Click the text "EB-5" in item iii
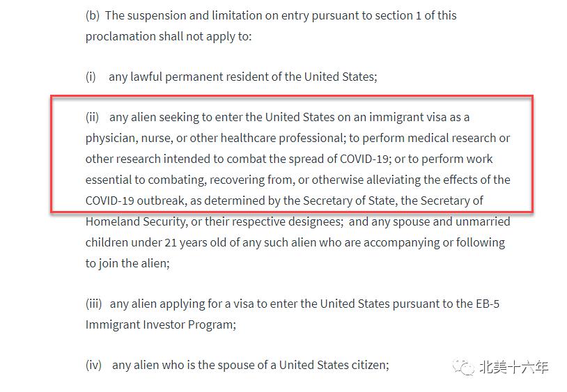Screen dimensions: 567x392 click(488, 304)
